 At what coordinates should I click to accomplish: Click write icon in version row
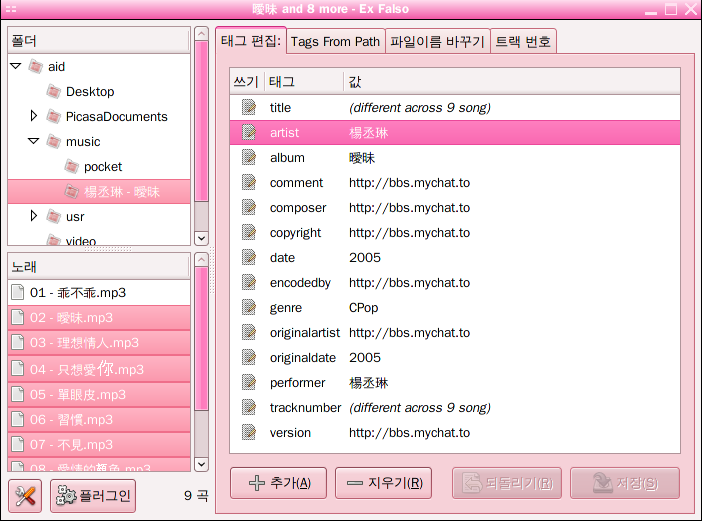click(x=248, y=433)
